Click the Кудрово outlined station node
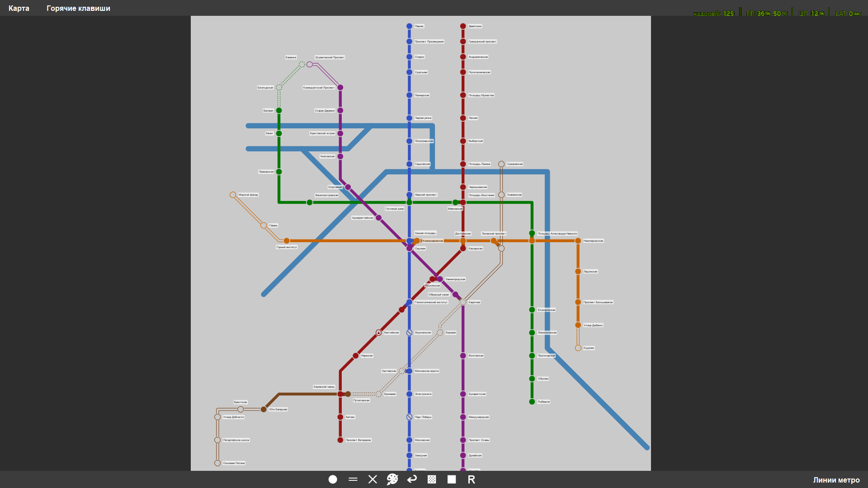The height and width of the screenshot is (488, 868). coord(578,348)
